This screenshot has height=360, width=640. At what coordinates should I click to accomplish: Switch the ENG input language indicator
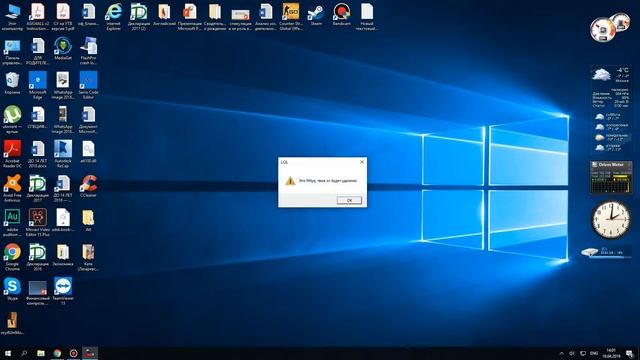594,353
